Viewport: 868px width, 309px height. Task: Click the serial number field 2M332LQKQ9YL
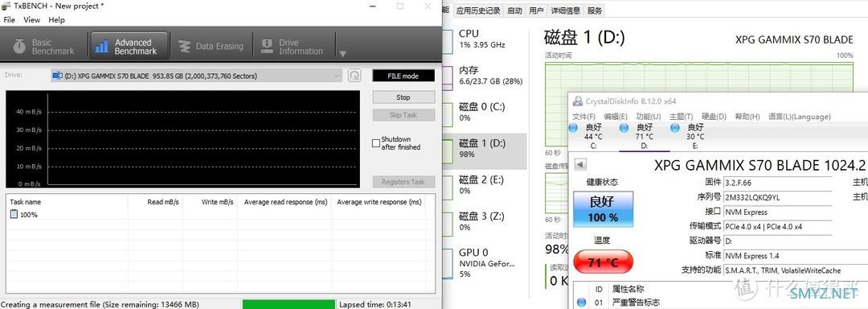tap(778, 197)
